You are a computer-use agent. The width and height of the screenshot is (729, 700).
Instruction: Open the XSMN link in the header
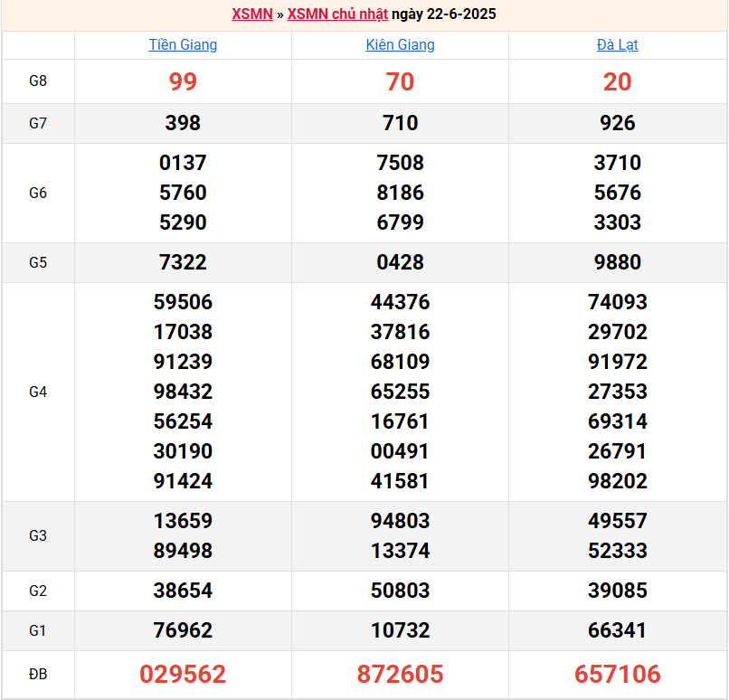pyautogui.click(x=251, y=14)
